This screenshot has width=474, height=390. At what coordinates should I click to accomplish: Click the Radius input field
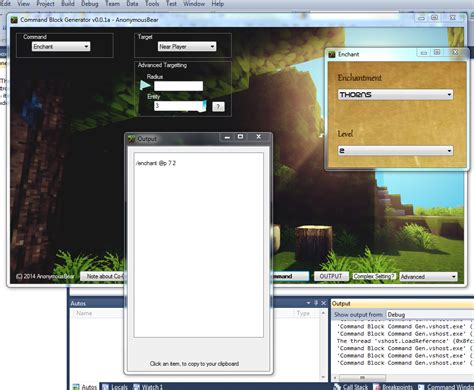(x=178, y=86)
